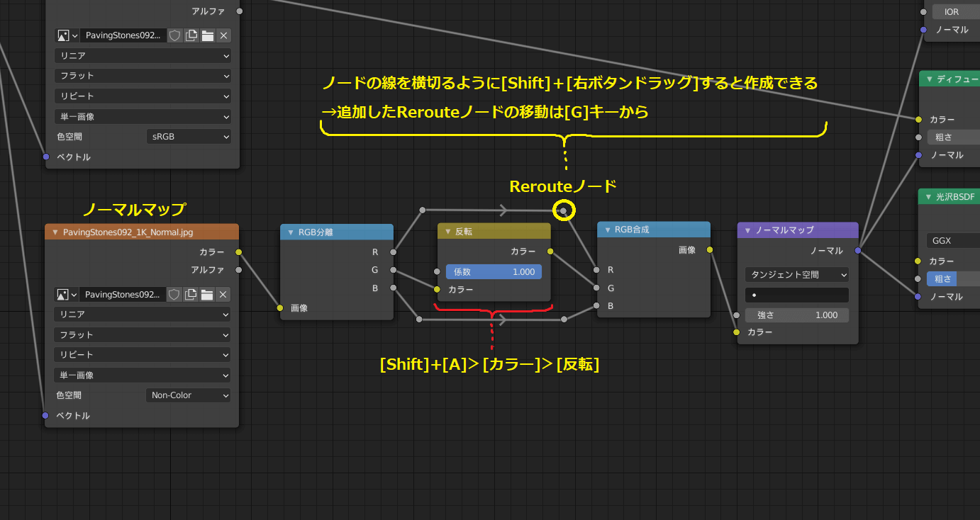Select Reroute node wired from RGB分離 R output
The height and width of the screenshot is (520, 980).
click(422, 210)
